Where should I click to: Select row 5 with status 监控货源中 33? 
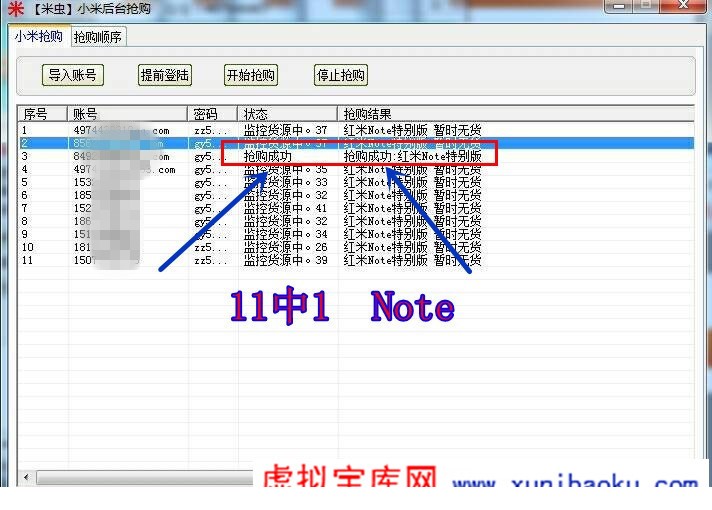pyautogui.click(x=356, y=183)
